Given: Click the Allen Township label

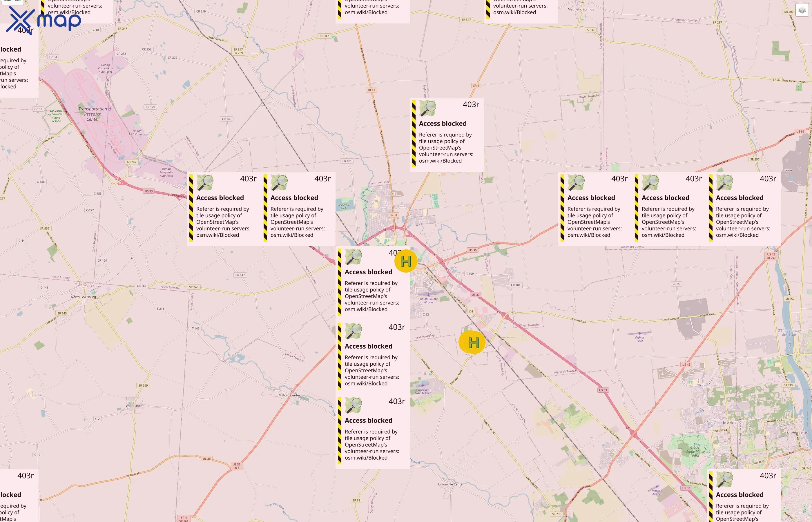Looking at the screenshot, I should click(171, 287).
